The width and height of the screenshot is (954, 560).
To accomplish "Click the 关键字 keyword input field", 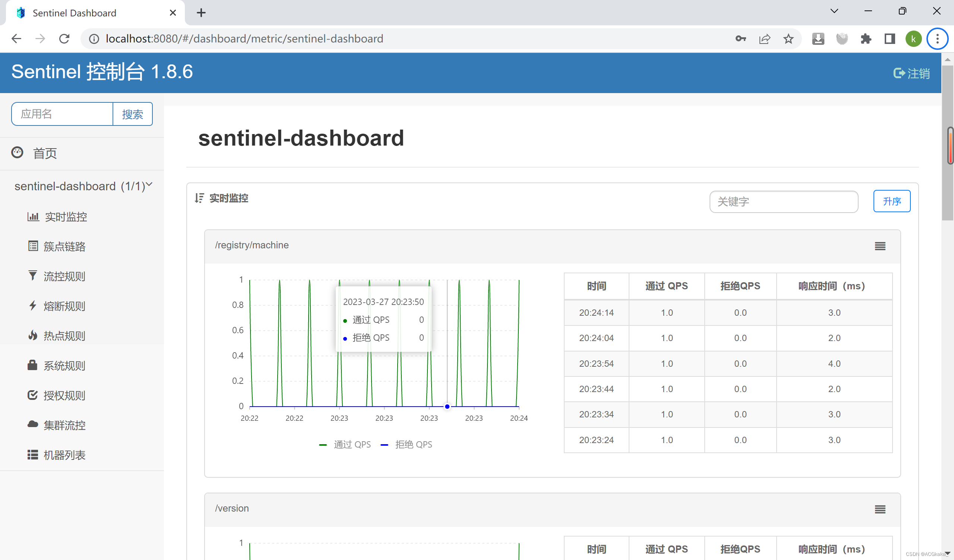I will click(783, 202).
